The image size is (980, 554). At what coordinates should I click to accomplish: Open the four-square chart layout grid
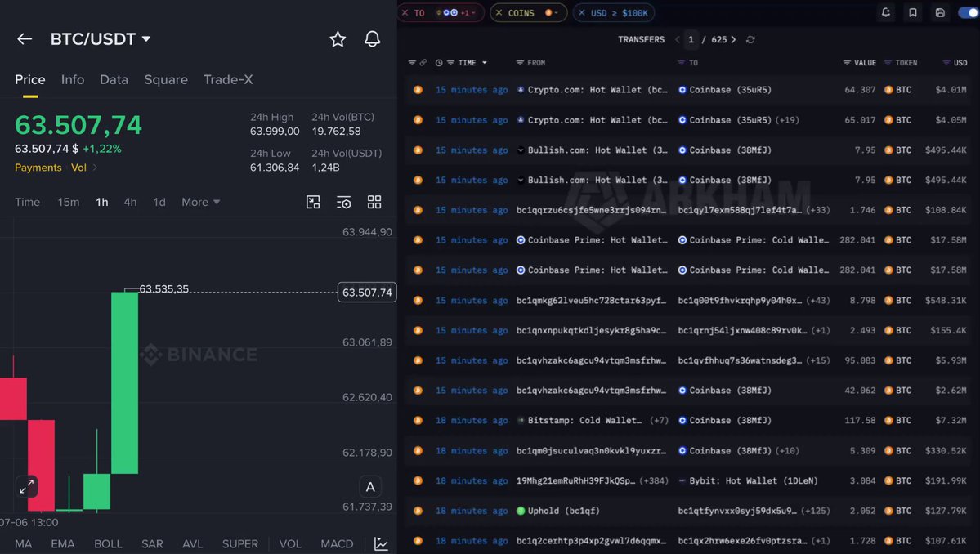[374, 202]
